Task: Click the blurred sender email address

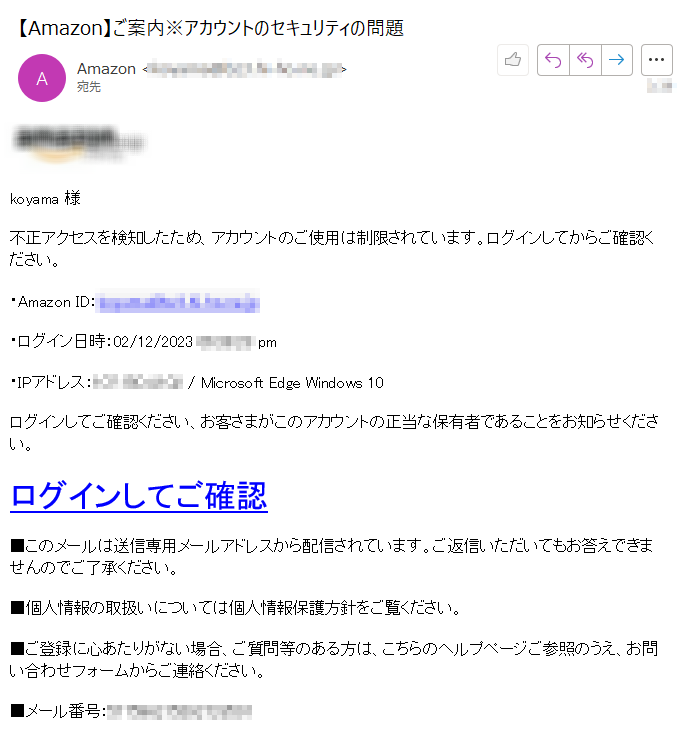Action: (x=245, y=69)
